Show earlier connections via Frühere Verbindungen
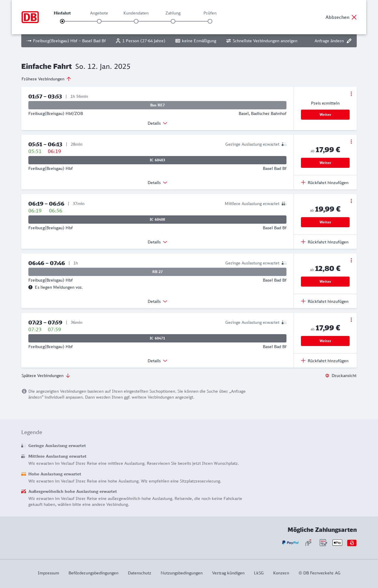The height and width of the screenshot is (588, 378). [46, 79]
